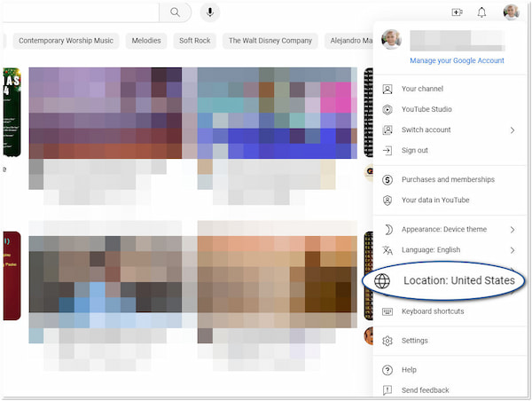532x401 pixels.
Task: Open Keyboard shortcuts entry
Action: (x=432, y=311)
